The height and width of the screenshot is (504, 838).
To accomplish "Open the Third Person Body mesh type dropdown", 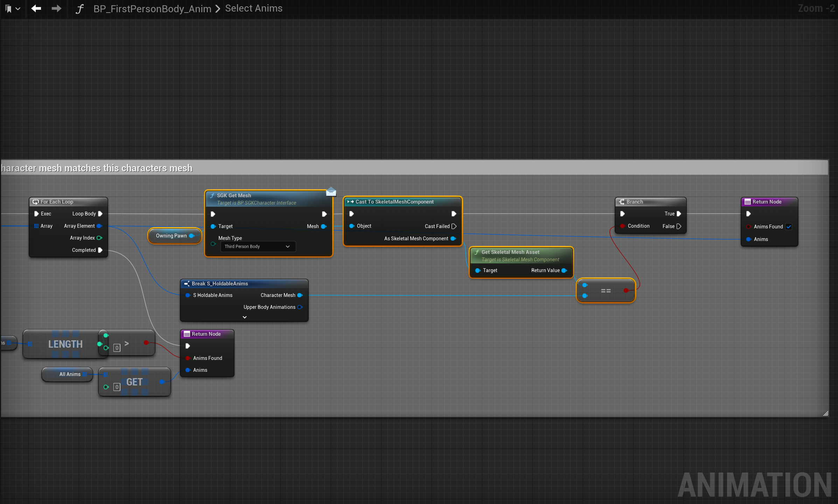I will (258, 247).
